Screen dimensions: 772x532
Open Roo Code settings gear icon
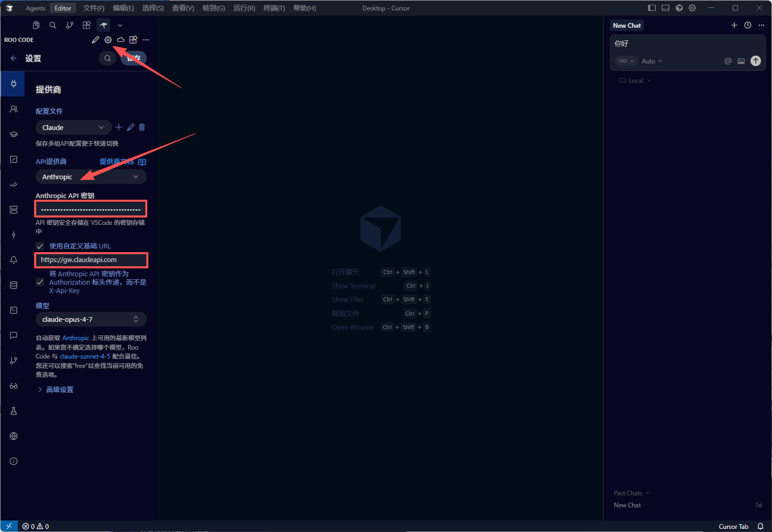[108, 40]
